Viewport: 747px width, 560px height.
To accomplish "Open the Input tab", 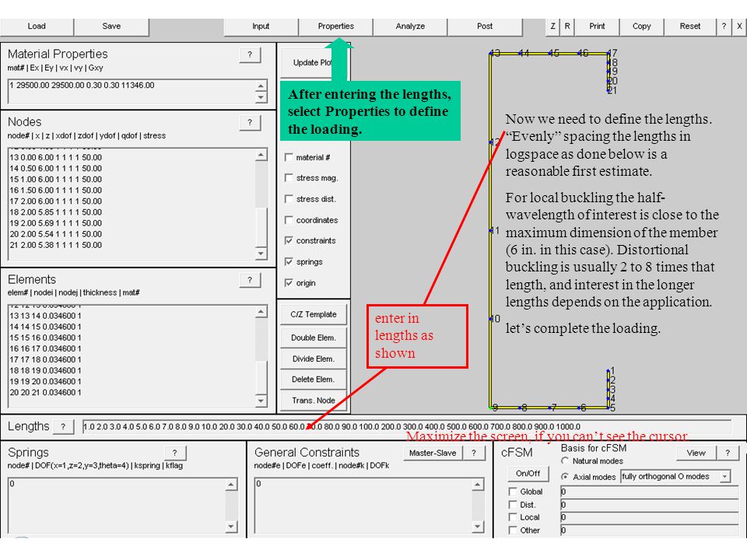I will click(261, 26).
